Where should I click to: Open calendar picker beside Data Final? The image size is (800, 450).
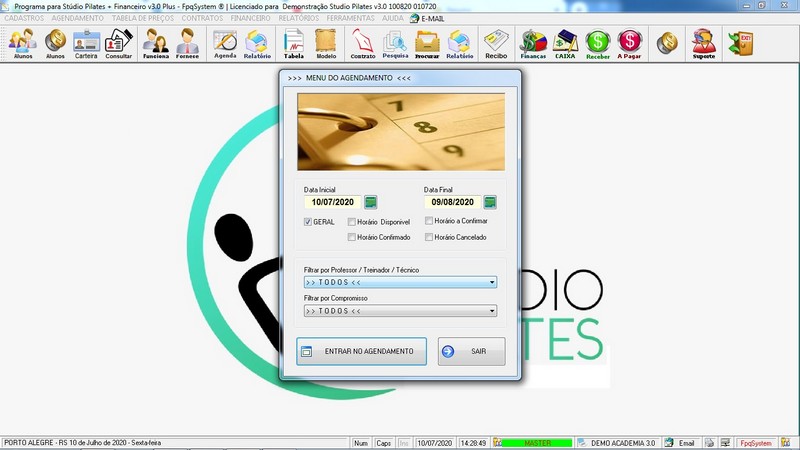click(490, 202)
